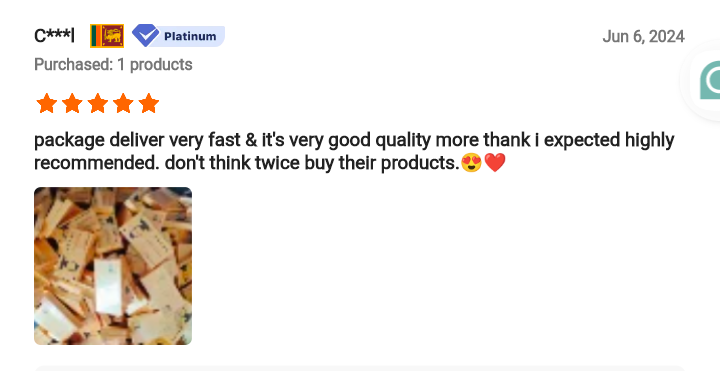This screenshot has width=720, height=371.
Task: Click the second orange rating star
Action: (72, 103)
